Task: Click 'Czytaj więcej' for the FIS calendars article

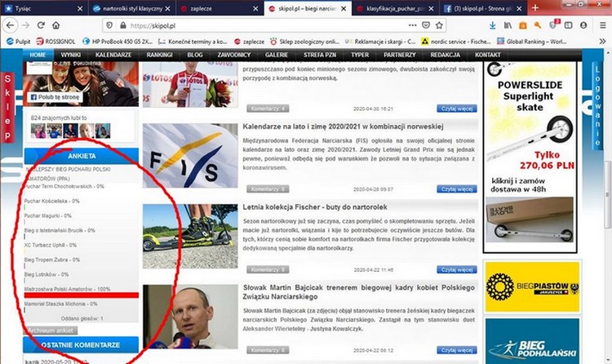Action: coord(457,189)
